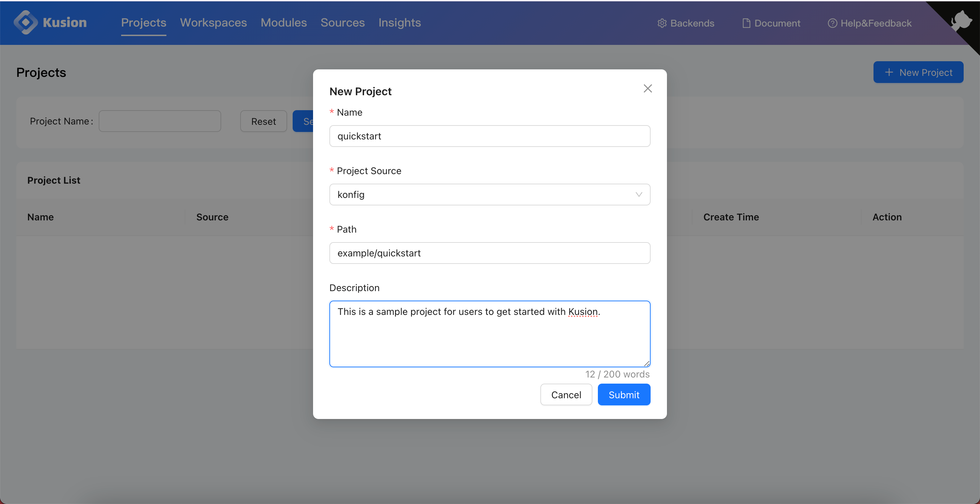Open the Insights page
Screen dimensions: 980x504
(x=399, y=22)
